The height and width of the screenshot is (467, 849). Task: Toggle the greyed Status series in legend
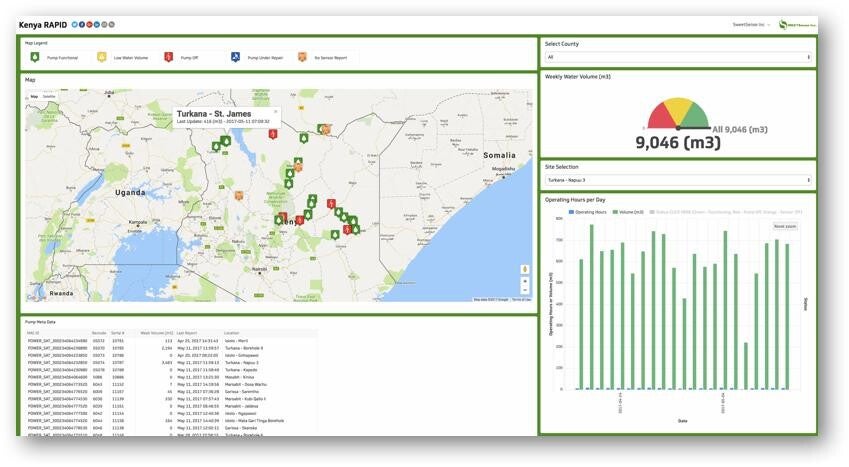point(726,212)
